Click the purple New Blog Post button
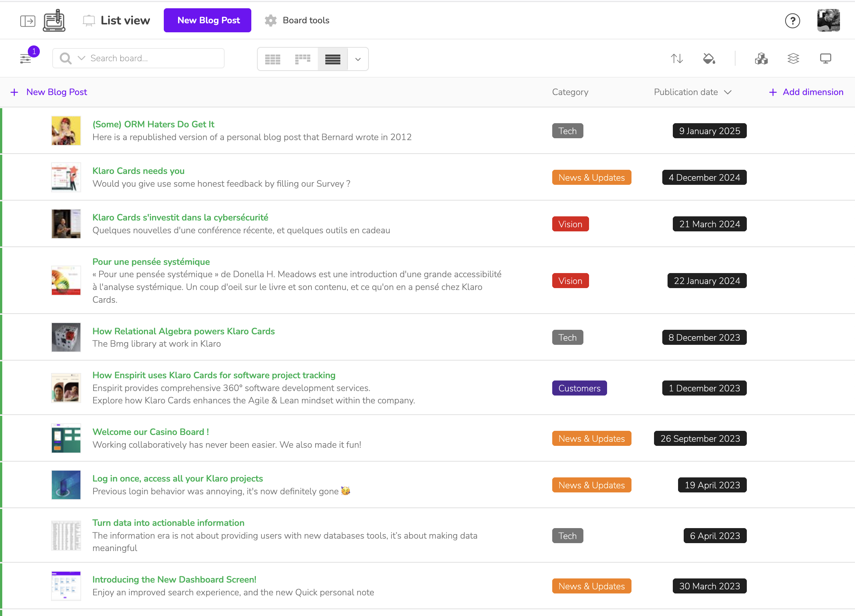This screenshot has height=616, width=855. tap(207, 20)
